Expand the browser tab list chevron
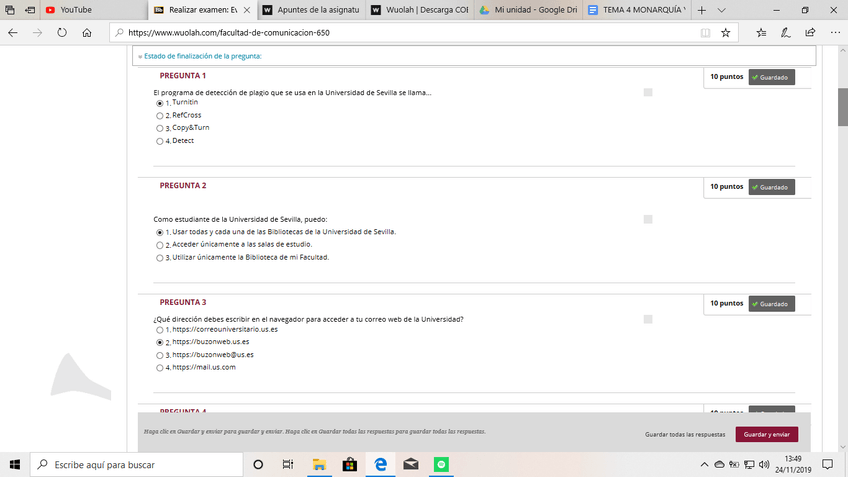848x477 pixels. (x=722, y=9)
